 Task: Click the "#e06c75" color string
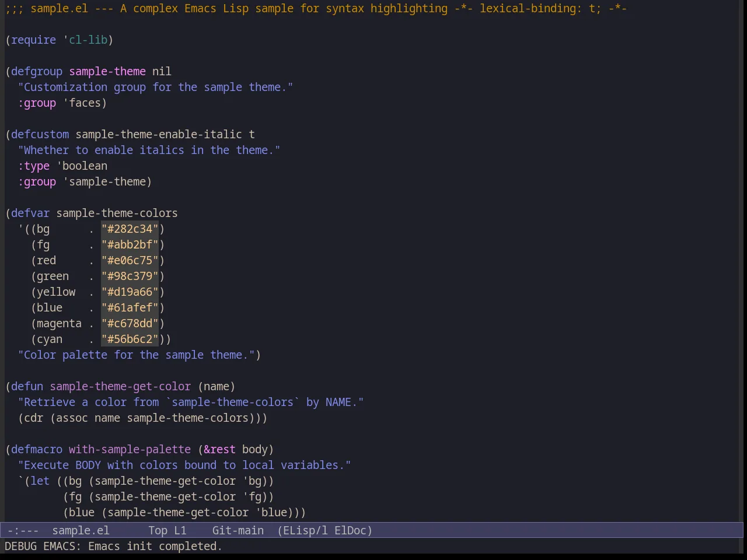point(130,260)
